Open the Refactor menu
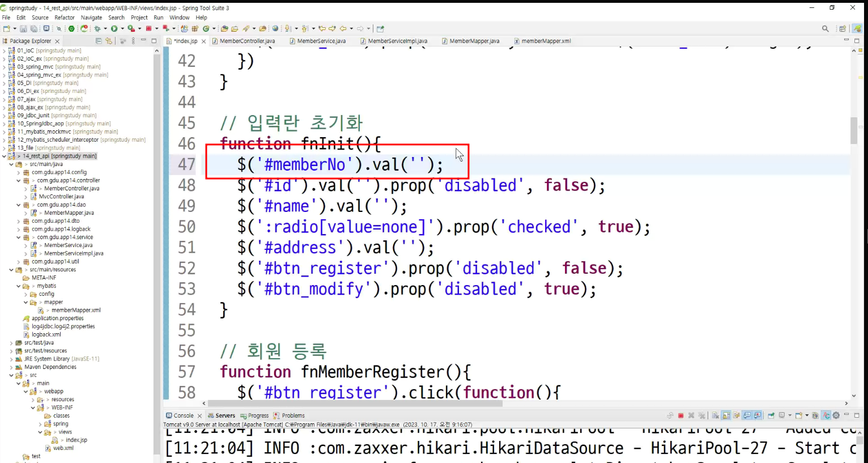 tap(65, 18)
